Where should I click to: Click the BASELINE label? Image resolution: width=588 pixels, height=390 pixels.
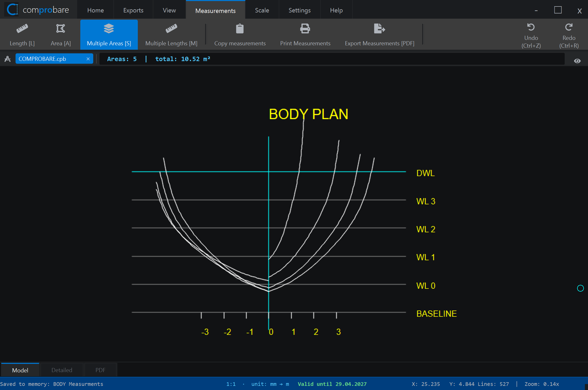click(x=436, y=314)
